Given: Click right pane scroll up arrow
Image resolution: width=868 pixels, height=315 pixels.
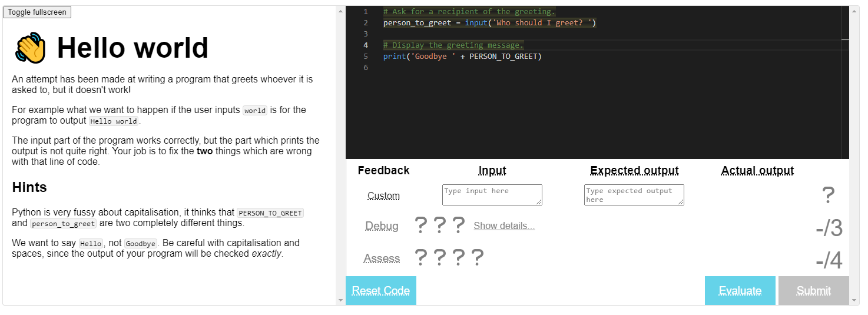Looking at the screenshot, I should point(854,11).
